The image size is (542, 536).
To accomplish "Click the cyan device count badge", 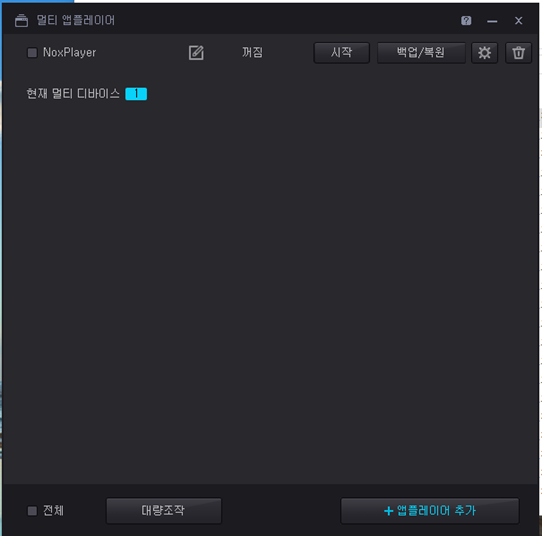I will tap(136, 94).
